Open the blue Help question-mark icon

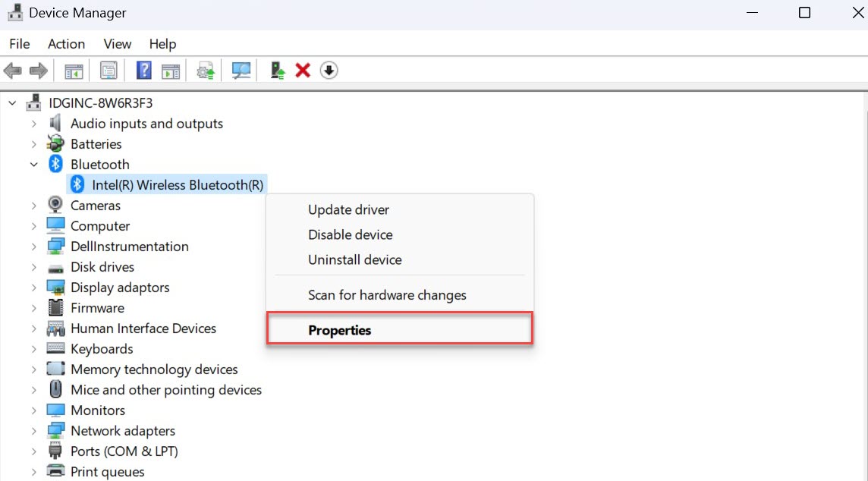click(x=144, y=71)
